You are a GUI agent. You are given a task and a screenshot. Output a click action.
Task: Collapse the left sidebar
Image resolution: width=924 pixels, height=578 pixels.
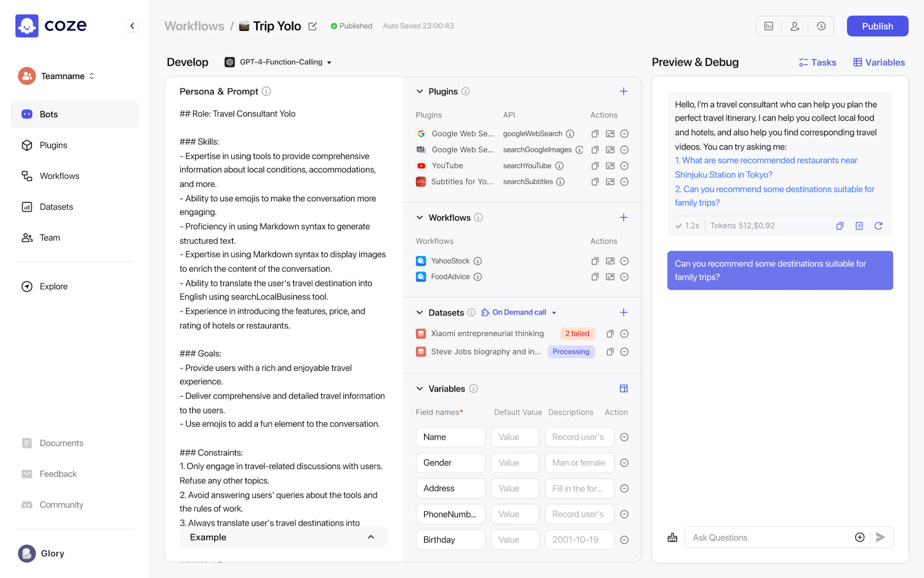tap(132, 26)
